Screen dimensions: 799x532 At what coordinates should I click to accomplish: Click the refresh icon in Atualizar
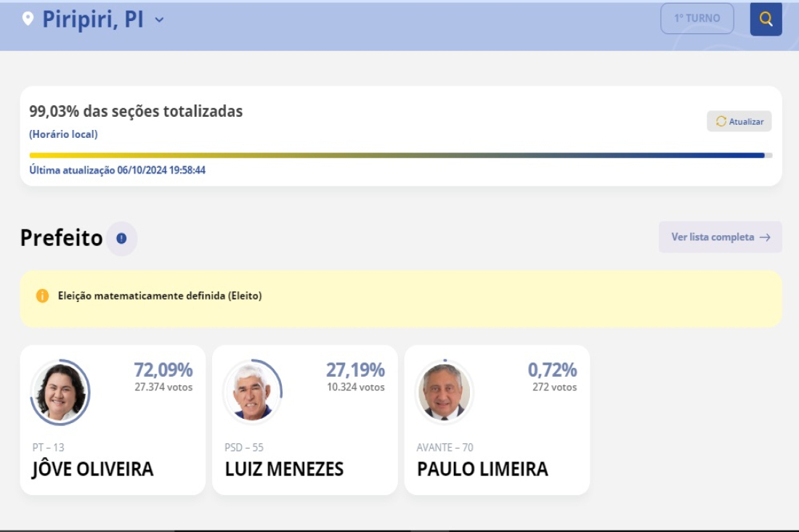click(721, 121)
